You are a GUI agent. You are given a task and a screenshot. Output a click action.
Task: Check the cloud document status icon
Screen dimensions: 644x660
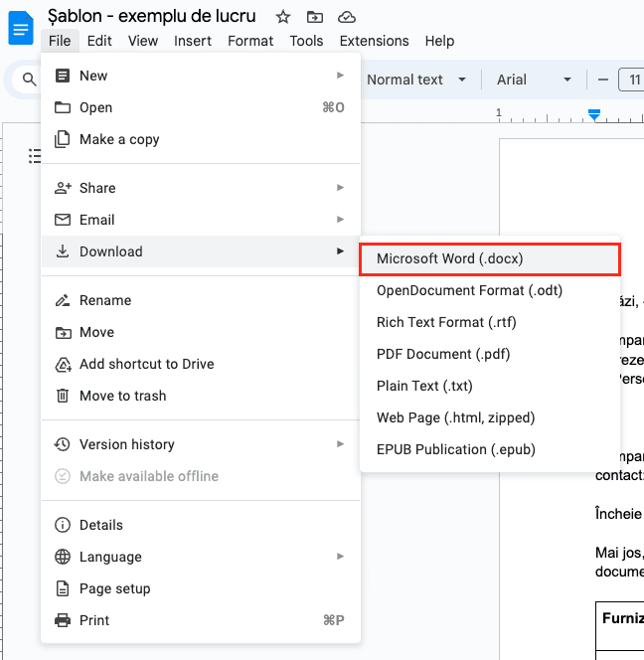point(347,17)
